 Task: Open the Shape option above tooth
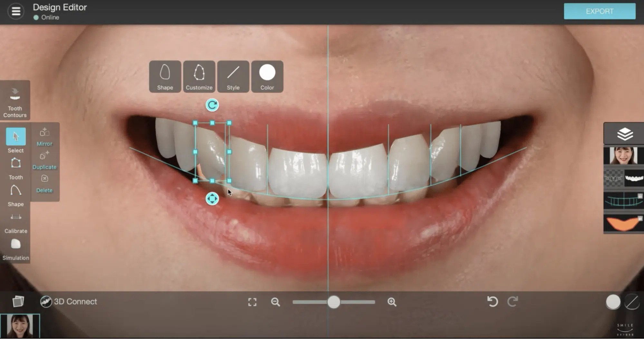pos(165,77)
